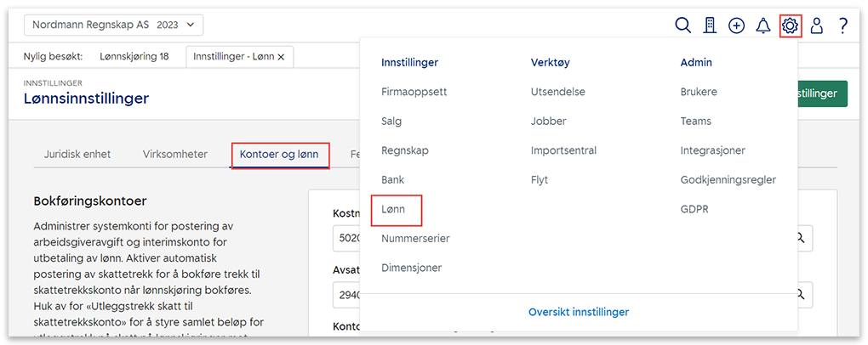Select Lønn in the settings menu
868x345 pixels.
(x=393, y=209)
